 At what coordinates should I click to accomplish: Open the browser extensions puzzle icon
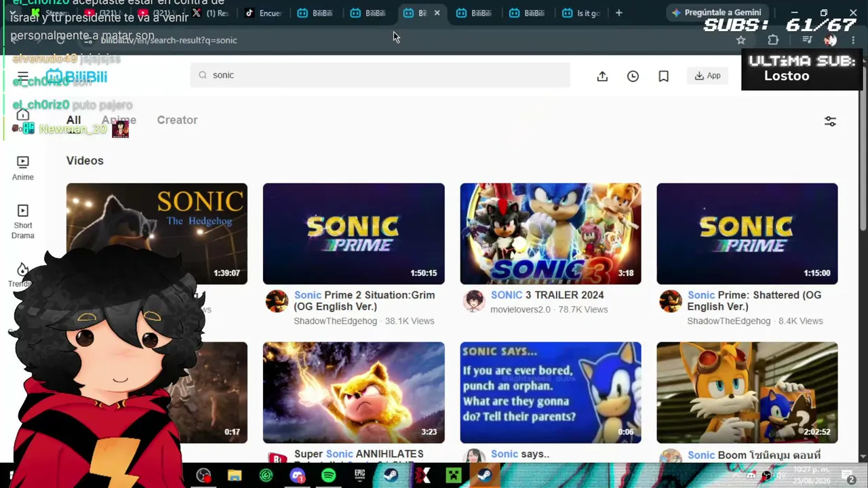coord(772,40)
